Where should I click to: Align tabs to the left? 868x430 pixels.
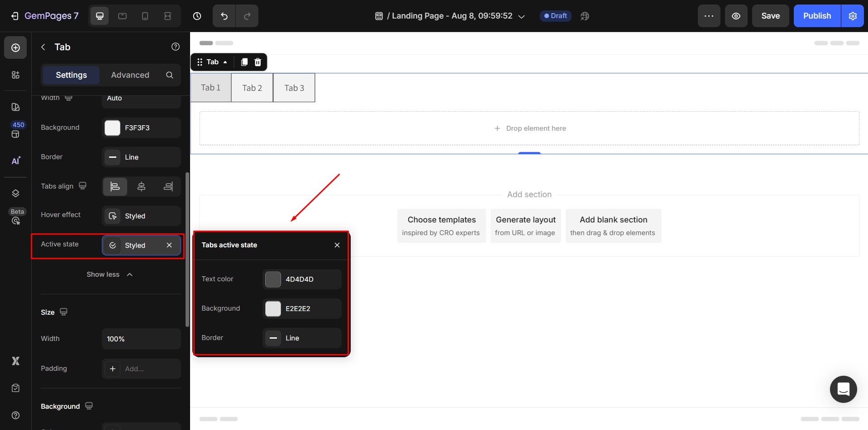[115, 186]
